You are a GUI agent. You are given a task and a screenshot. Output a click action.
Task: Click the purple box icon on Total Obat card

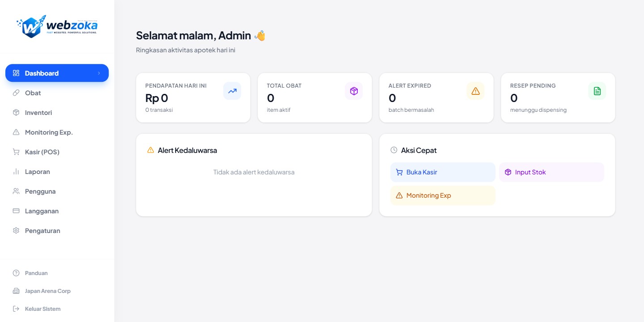[x=354, y=91]
